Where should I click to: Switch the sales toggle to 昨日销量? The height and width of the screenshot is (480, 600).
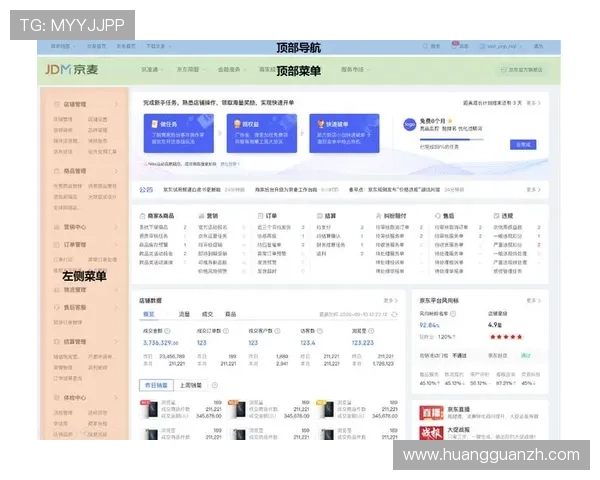(157, 385)
